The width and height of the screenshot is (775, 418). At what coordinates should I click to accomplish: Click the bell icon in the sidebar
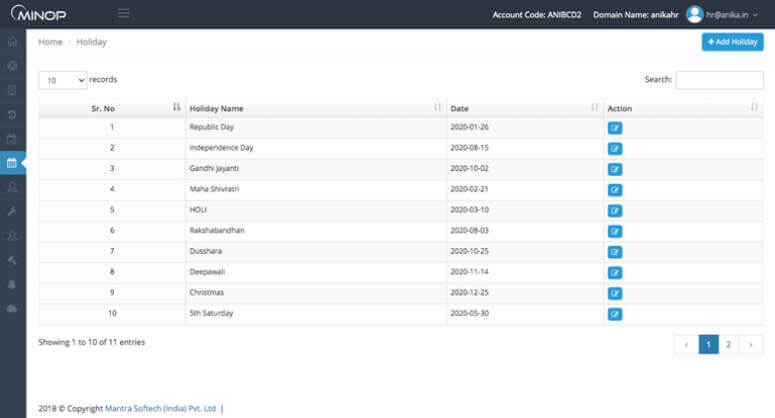point(12,284)
